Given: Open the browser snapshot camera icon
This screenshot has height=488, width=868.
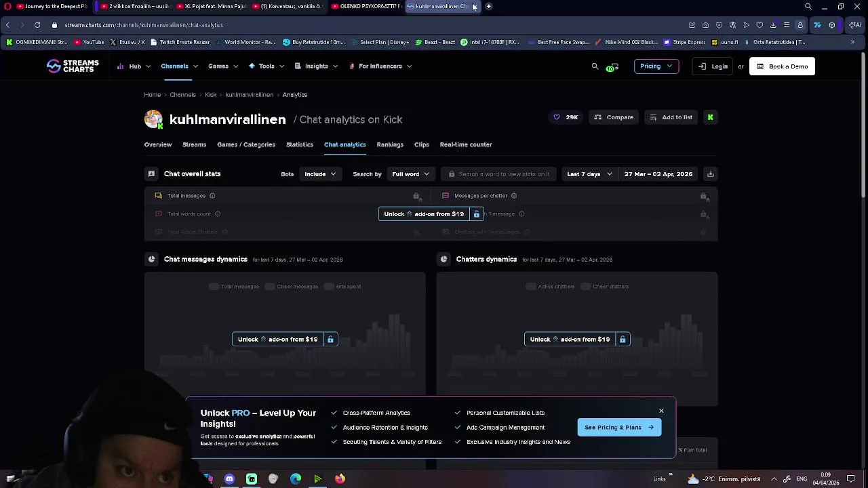Looking at the screenshot, I should pyautogui.click(x=705, y=25).
